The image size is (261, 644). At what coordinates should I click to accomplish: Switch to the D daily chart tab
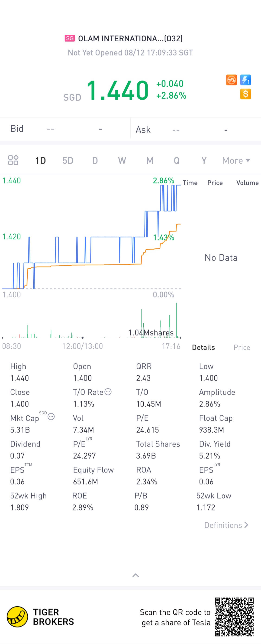(x=95, y=160)
